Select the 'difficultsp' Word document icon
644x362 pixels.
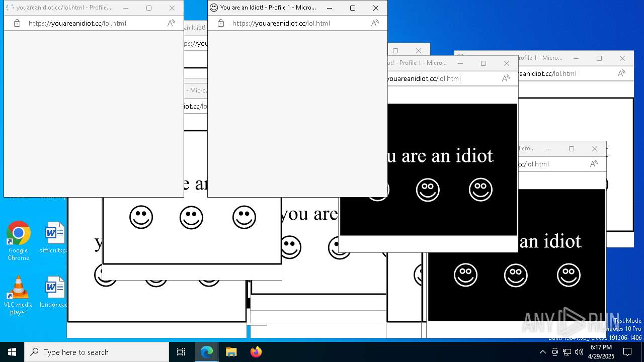(54, 238)
